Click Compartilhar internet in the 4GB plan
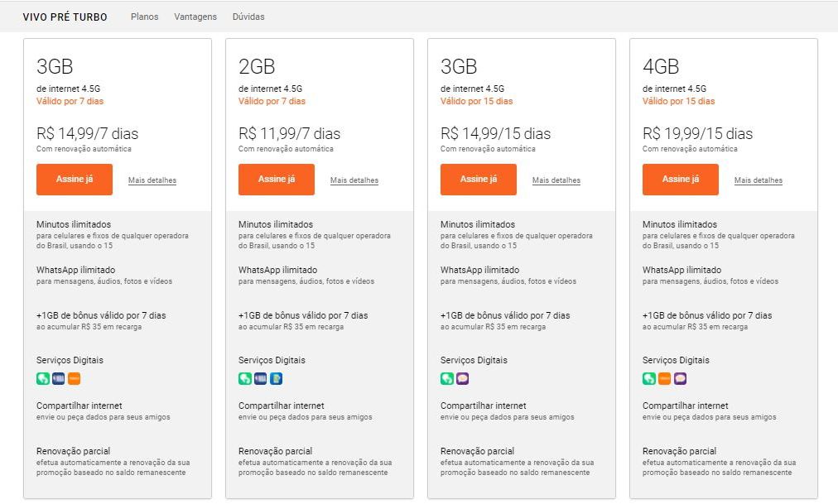This screenshot has height=504, width=838. [685, 406]
